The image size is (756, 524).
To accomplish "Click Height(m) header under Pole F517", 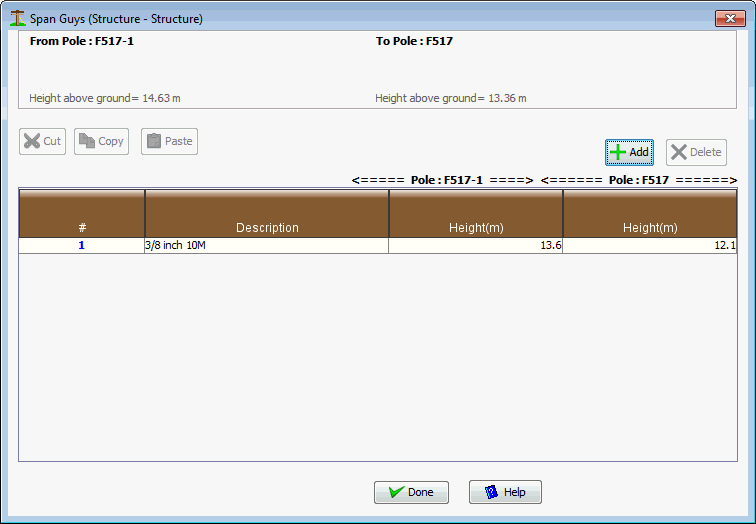I will (x=650, y=214).
